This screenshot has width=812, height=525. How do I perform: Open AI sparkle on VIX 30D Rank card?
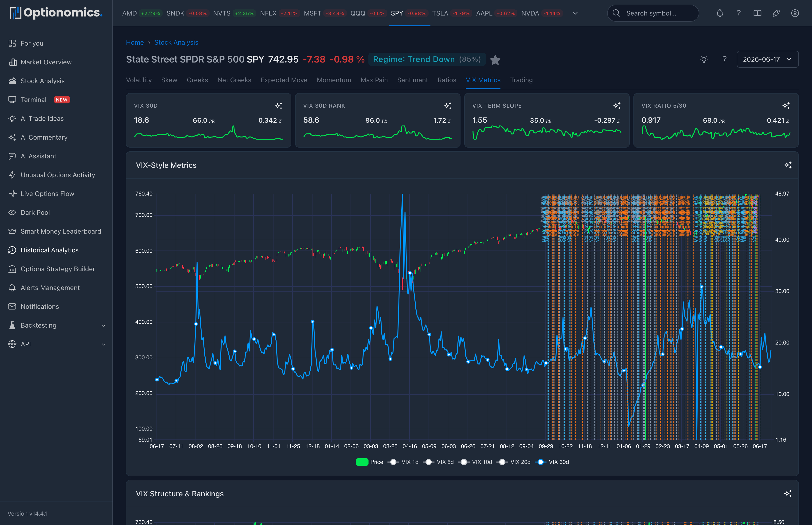[448, 106]
